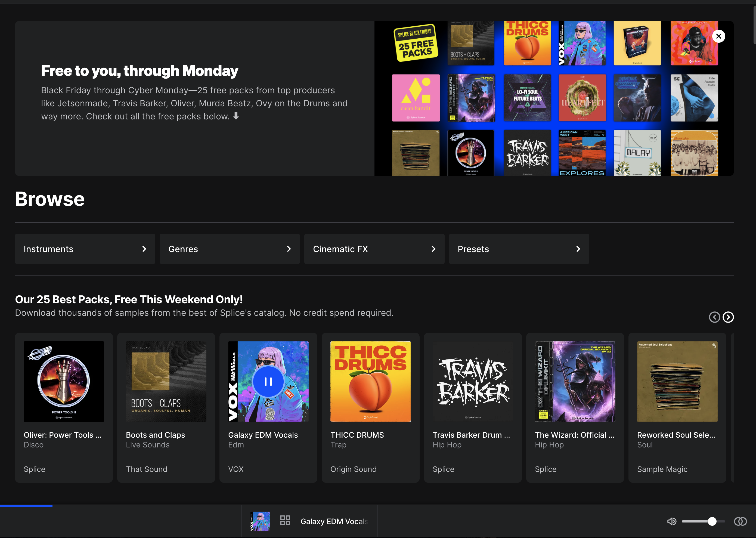Viewport: 756px width, 538px height.
Task: Go to previous packs with carousel left arrow
Action: [x=714, y=317]
